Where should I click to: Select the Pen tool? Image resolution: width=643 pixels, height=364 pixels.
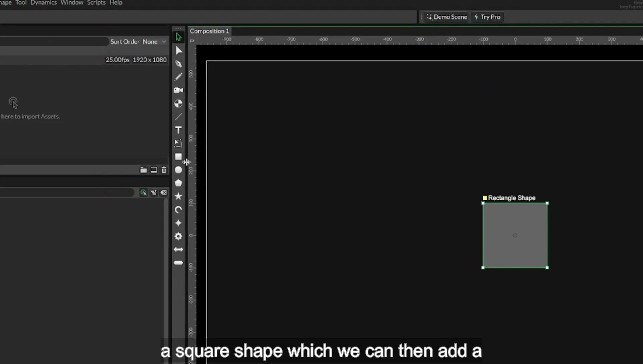(x=178, y=64)
